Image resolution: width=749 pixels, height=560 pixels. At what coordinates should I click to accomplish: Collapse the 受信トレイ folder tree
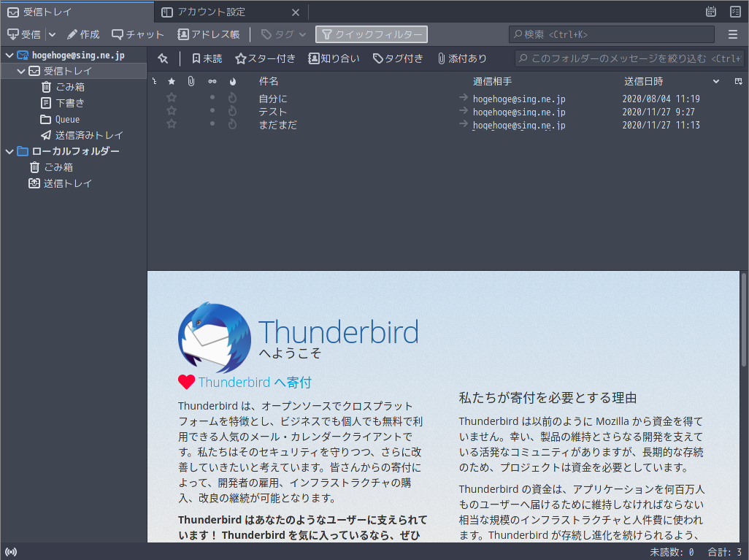[21, 72]
